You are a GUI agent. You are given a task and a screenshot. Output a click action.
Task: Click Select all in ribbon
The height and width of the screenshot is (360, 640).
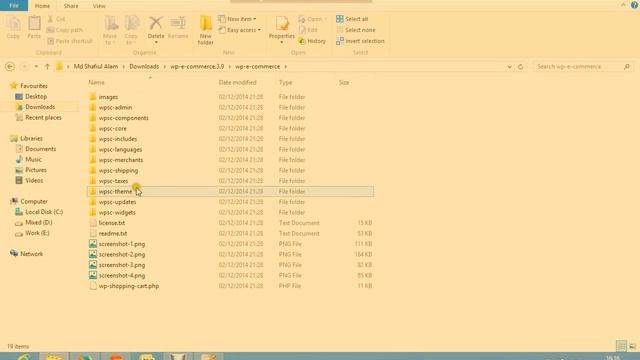point(352,19)
